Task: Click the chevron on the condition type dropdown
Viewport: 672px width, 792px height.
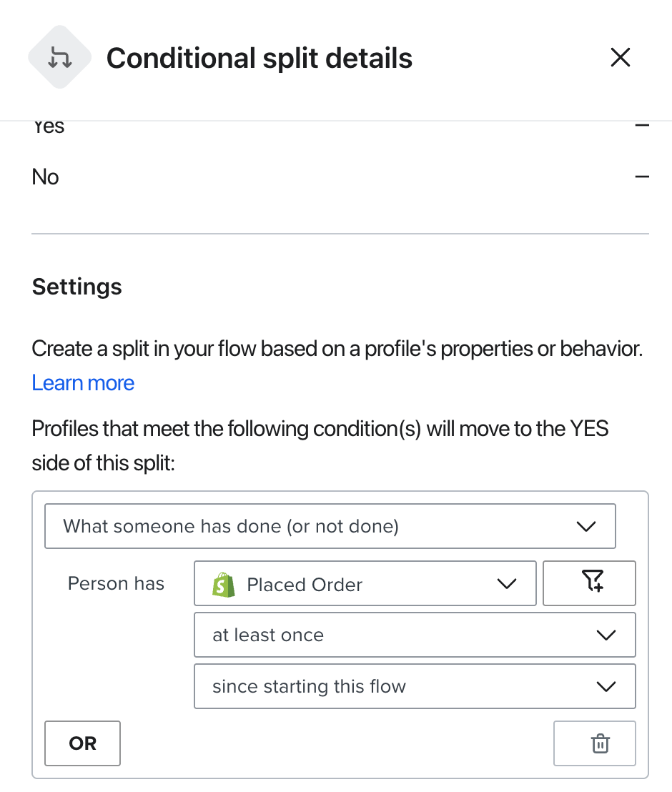Action: 585,527
